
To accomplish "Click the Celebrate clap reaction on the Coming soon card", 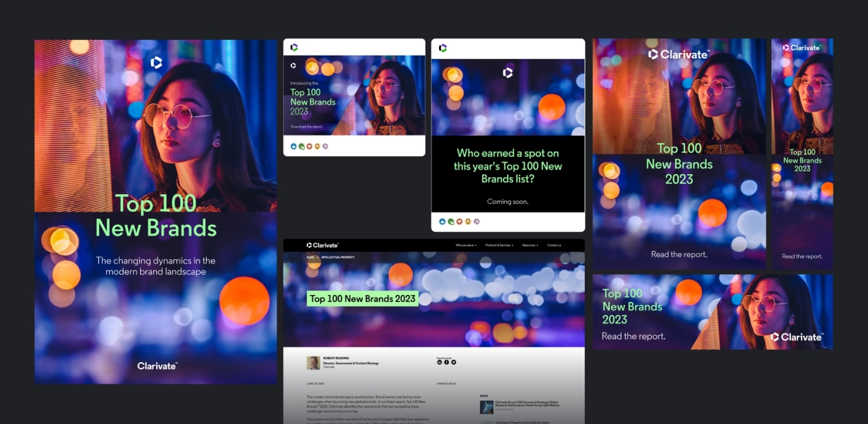I will (451, 221).
